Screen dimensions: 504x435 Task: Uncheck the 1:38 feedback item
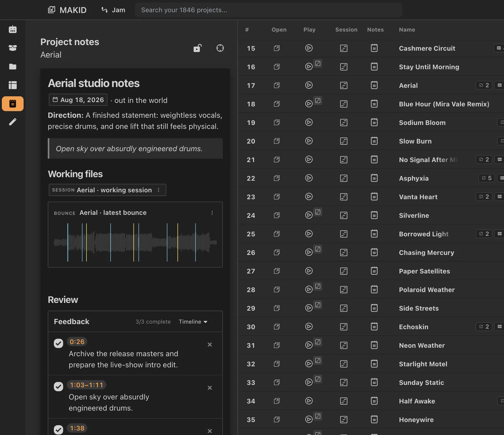coord(58,429)
